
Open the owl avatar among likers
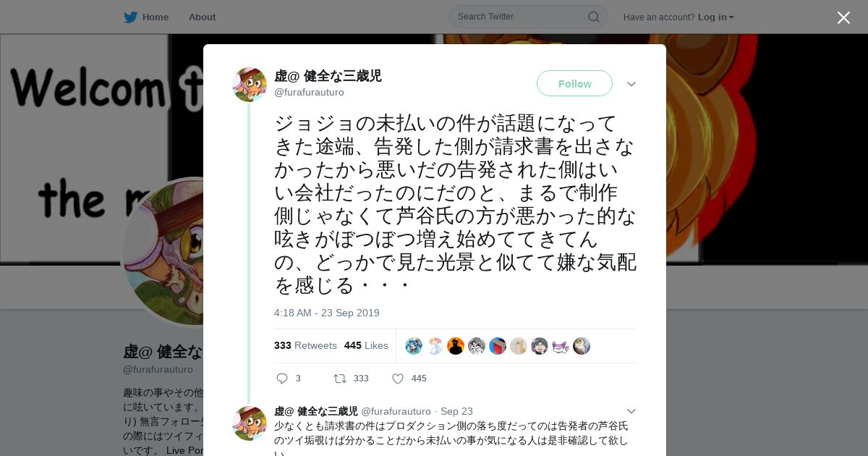click(x=582, y=346)
